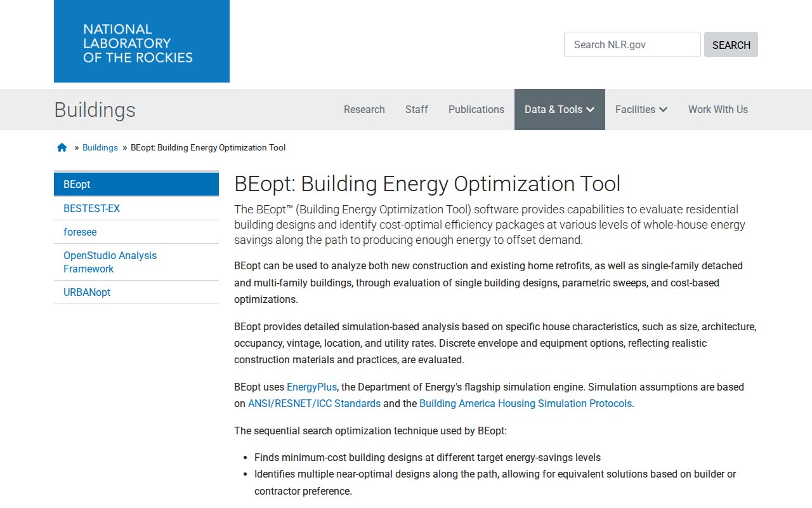Open Building America Housing Simulation Protocols link
The width and height of the screenshot is (812, 508).
pos(525,403)
